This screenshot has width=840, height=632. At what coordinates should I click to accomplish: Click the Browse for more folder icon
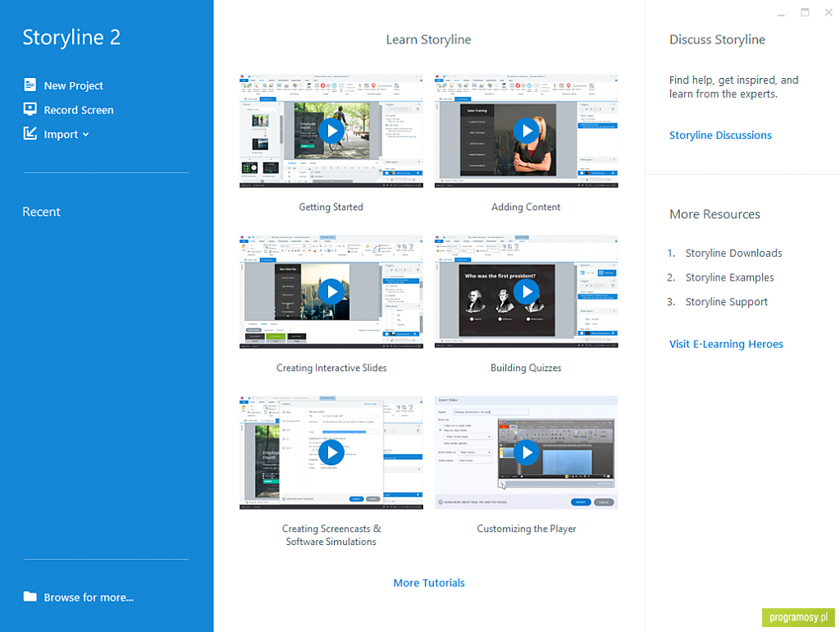tap(30, 597)
